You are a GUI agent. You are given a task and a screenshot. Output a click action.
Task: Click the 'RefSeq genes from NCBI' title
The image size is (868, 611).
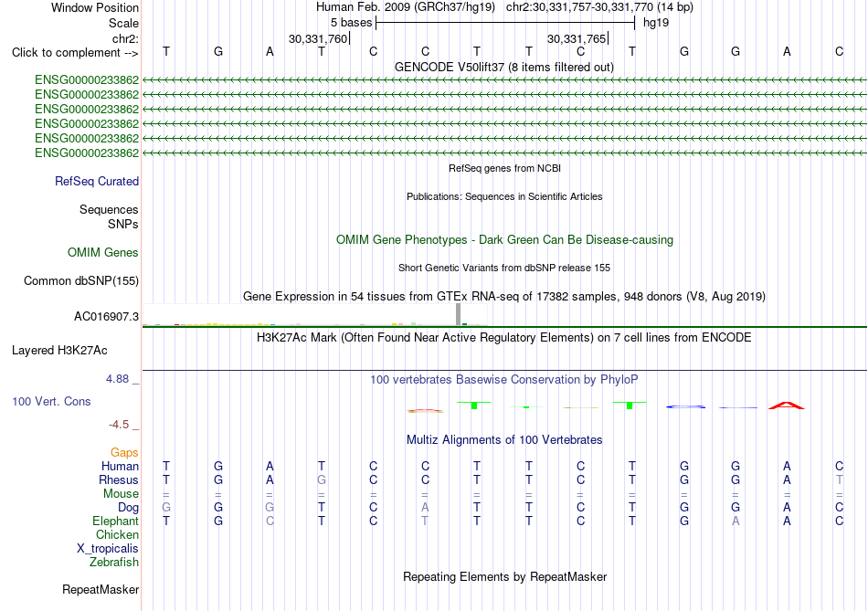tap(505, 168)
